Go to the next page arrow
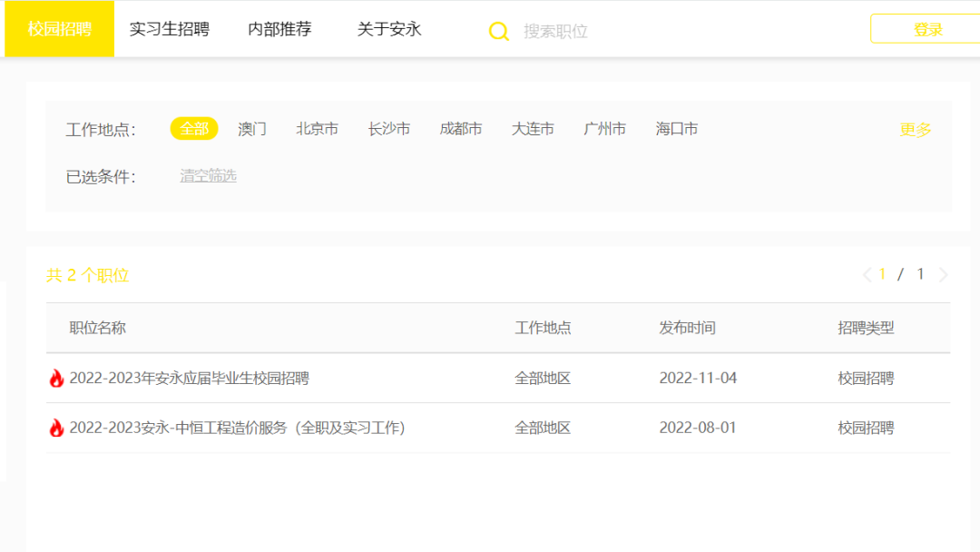 point(943,274)
